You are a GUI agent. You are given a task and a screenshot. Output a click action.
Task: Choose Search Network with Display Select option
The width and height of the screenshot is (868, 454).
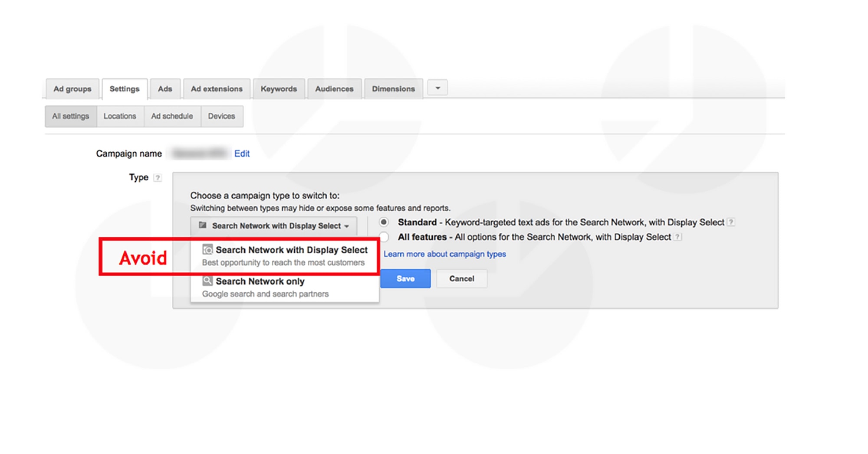click(285, 256)
